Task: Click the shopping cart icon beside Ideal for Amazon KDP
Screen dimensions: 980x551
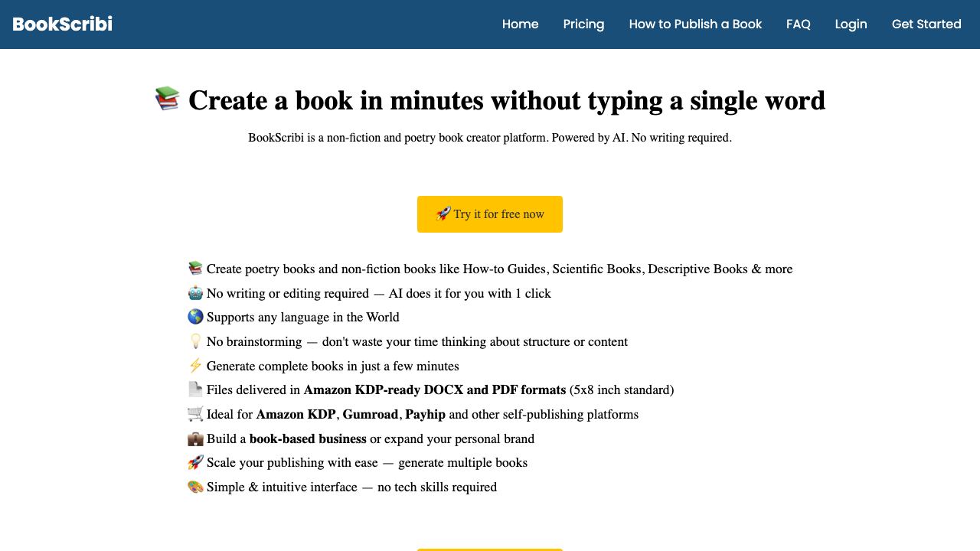Action: tap(195, 414)
